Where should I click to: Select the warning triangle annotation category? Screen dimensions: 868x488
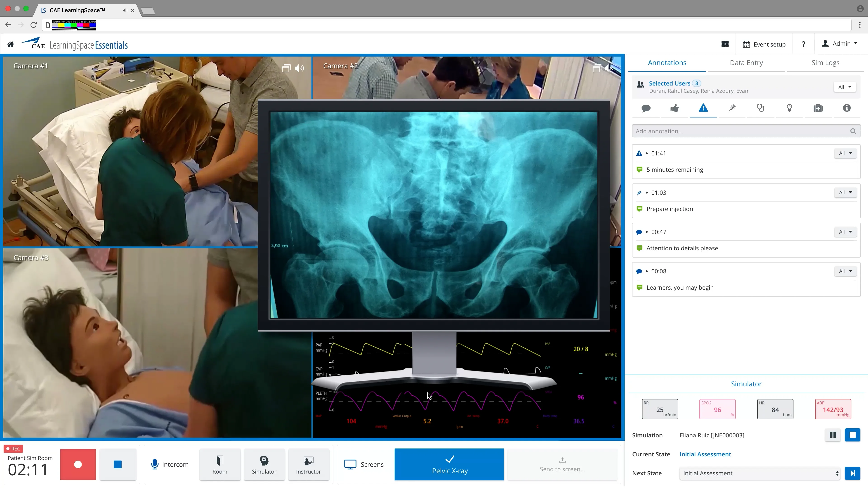703,108
